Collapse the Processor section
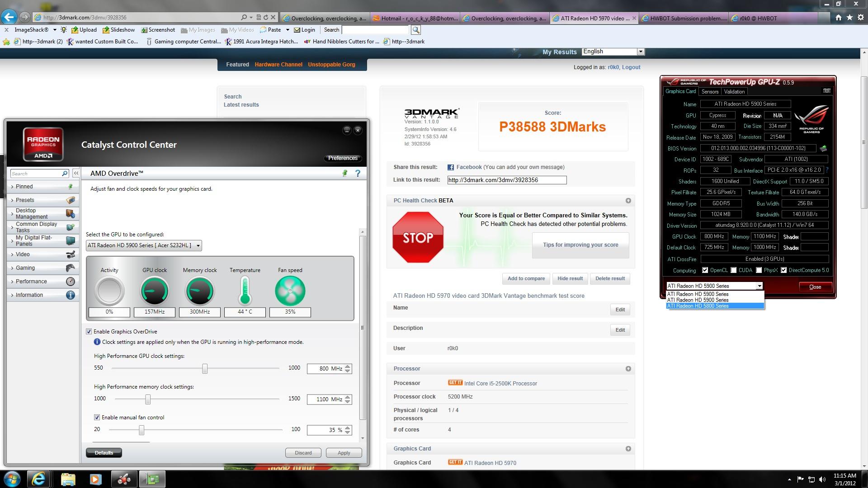Image resolution: width=868 pixels, height=488 pixels. coord(628,369)
